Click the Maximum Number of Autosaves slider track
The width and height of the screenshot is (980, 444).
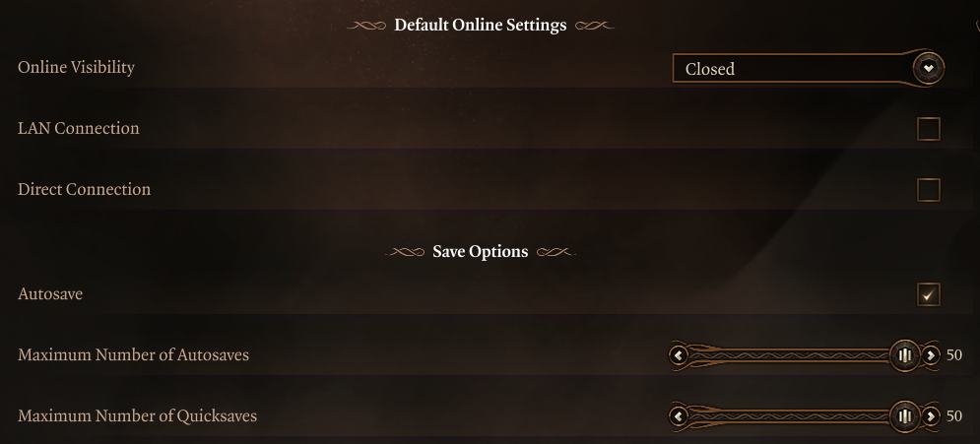click(788, 354)
